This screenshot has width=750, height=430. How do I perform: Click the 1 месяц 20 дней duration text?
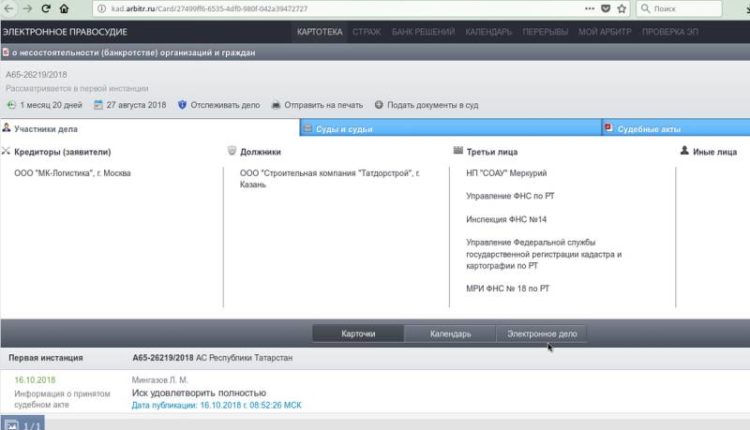point(51,105)
